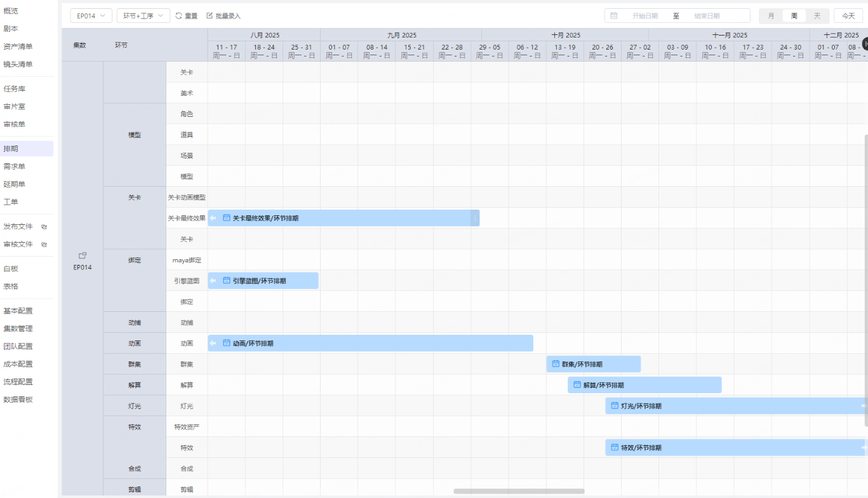The height and width of the screenshot is (498, 868).
Task: Go to 数据看板 in the sidebar
Action: tap(18, 400)
